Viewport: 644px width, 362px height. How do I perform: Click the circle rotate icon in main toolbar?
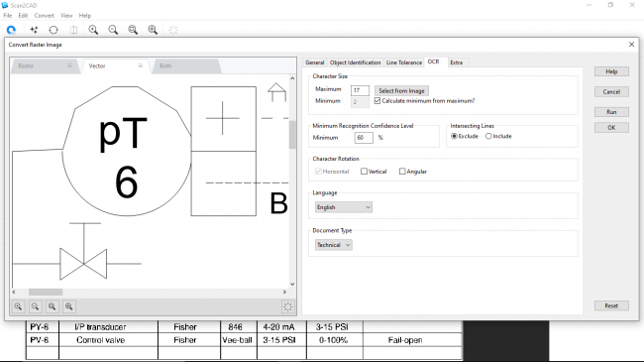pyautogui.click(x=54, y=30)
